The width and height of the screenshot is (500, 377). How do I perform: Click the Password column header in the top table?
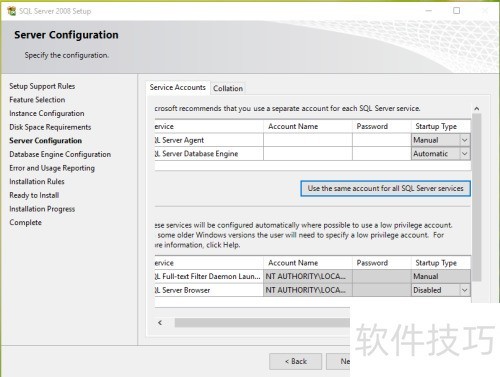pos(382,126)
